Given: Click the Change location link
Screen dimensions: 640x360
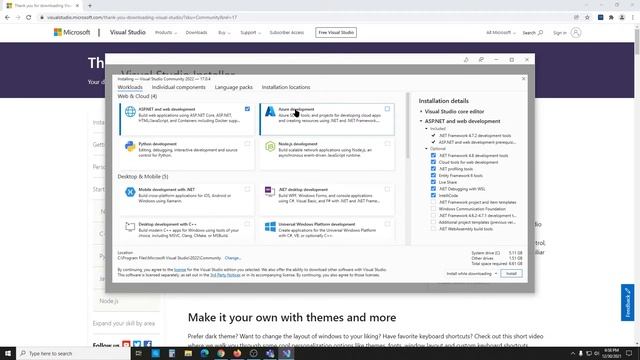Looking at the screenshot, I should (x=233, y=258).
